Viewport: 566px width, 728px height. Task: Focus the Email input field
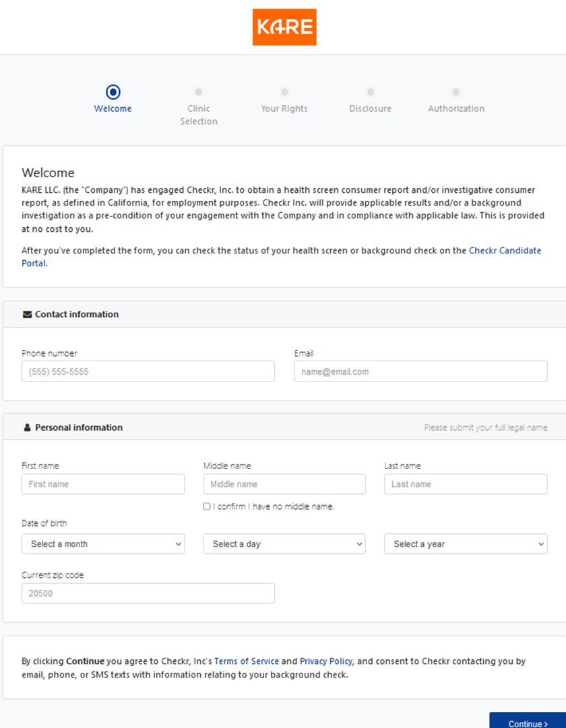(x=420, y=371)
